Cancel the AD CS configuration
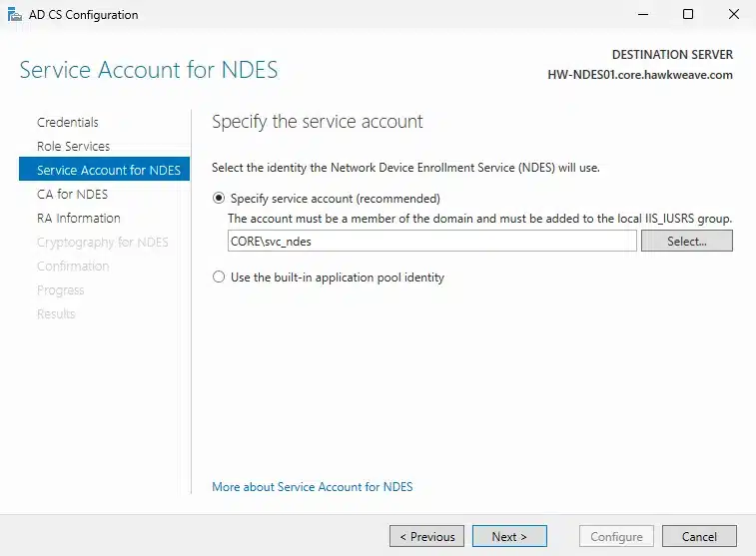This screenshot has width=756, height=556. coord(699,536)
